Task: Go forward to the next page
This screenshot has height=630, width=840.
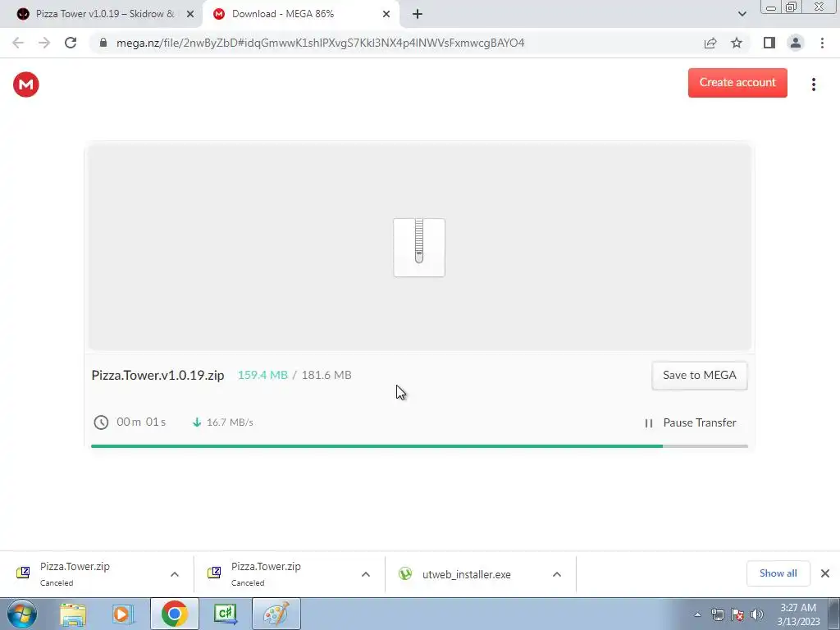Action: tap(44, 43)
